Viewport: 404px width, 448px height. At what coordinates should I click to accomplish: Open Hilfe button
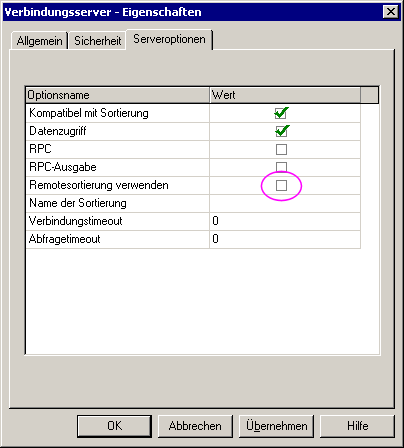pyautogui.click(x=357, y=426)
